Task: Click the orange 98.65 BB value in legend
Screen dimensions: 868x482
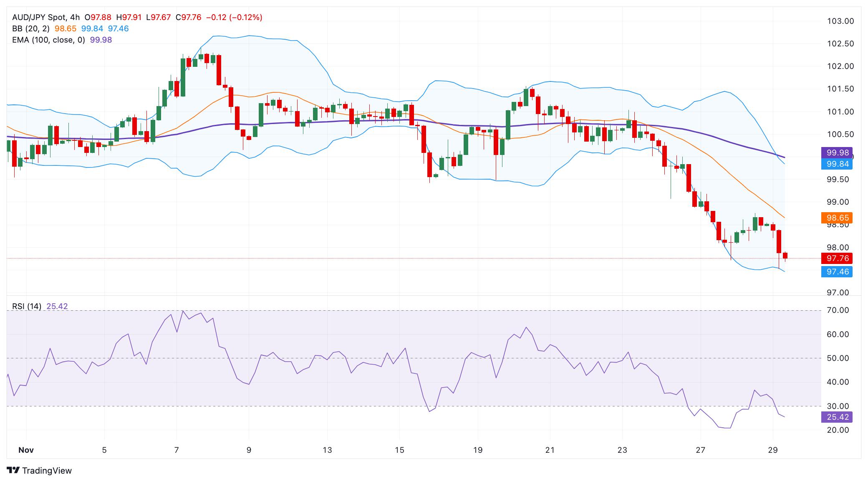Action: pos(66,28)
